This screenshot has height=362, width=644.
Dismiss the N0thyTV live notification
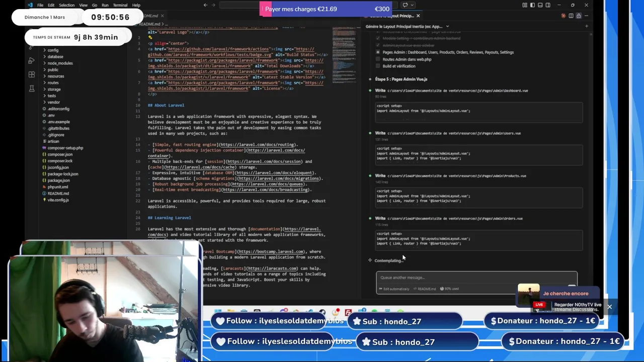click(609, 307)
